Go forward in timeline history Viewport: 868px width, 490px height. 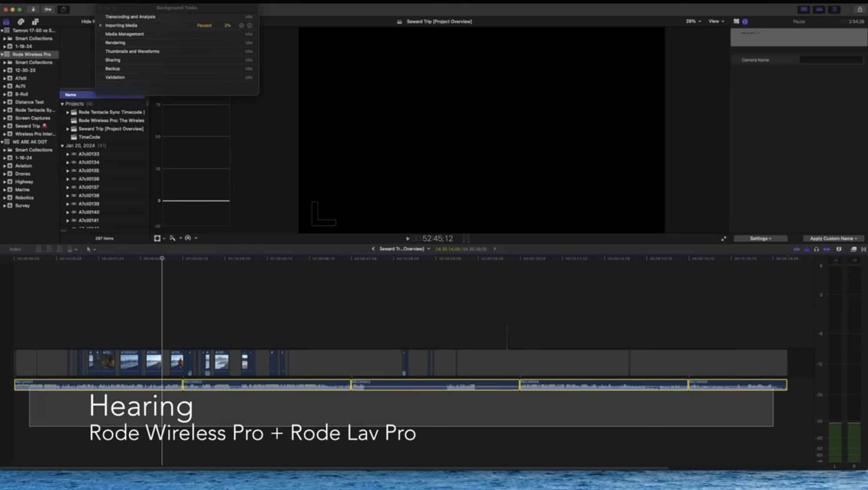[494, 249]
